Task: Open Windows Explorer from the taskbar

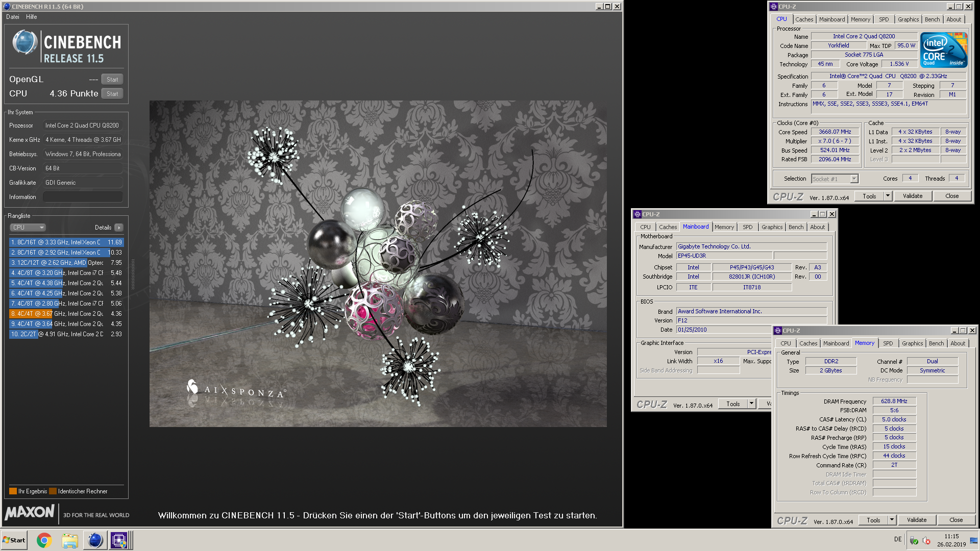Action: pos(70,540)
